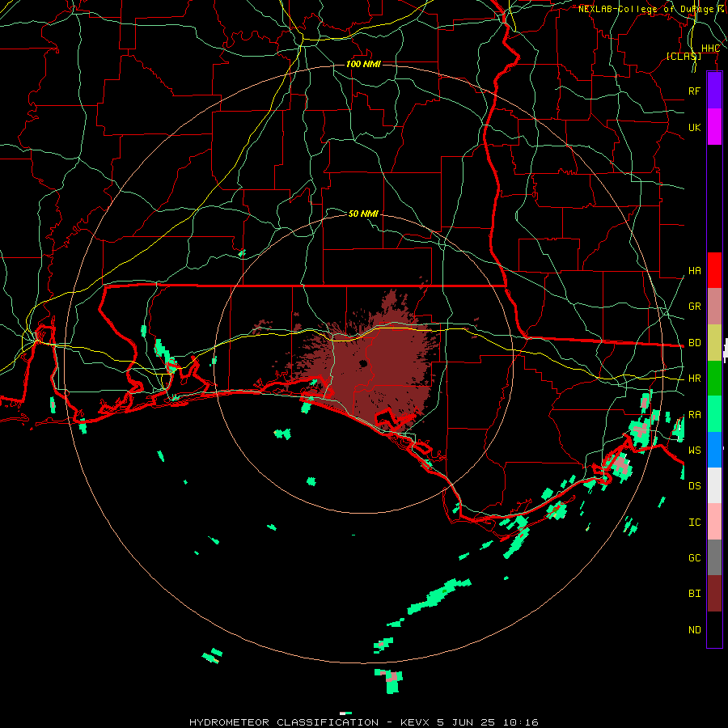Click the DS legend label
This screenshot has width=728, height=728.
[694, 486]
